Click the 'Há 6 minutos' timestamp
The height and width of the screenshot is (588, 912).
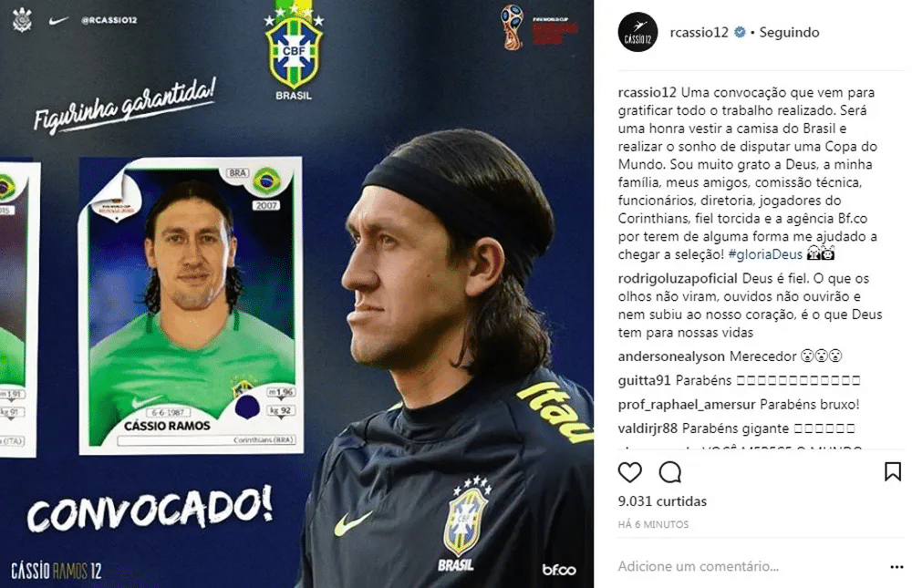click(653, 524)
